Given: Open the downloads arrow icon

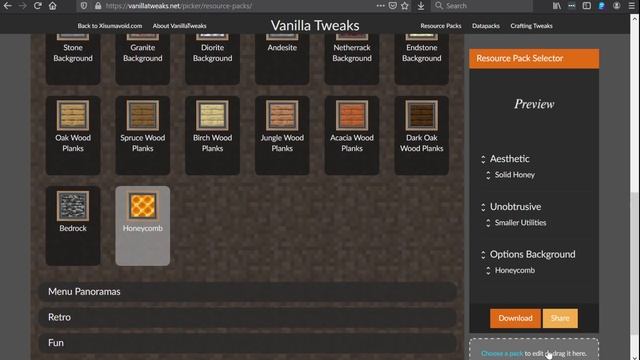Looking at the screenshot, I should pos(421,6).
